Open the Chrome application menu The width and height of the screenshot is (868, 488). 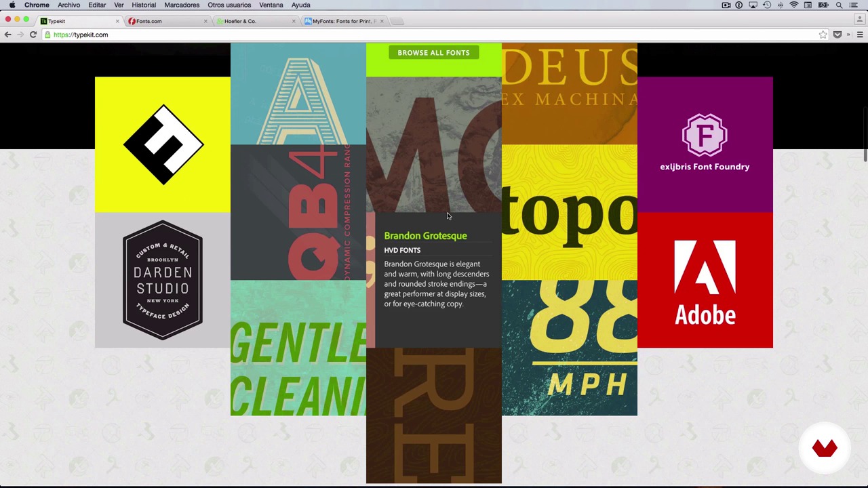37,5
